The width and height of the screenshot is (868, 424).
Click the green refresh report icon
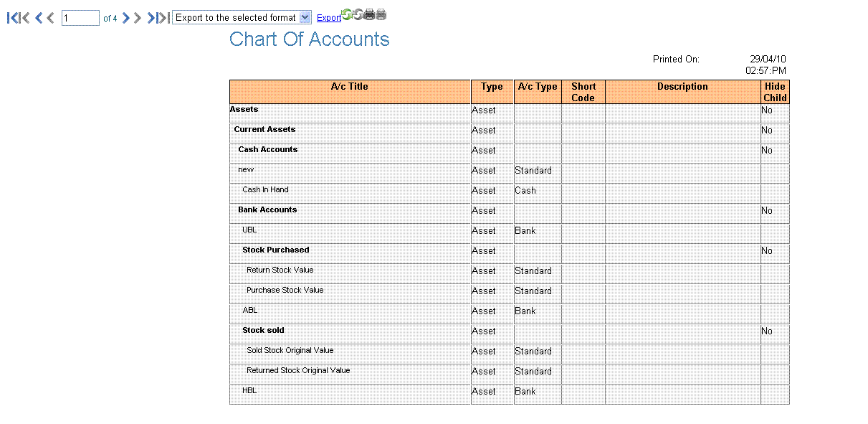tap(347, 14)
